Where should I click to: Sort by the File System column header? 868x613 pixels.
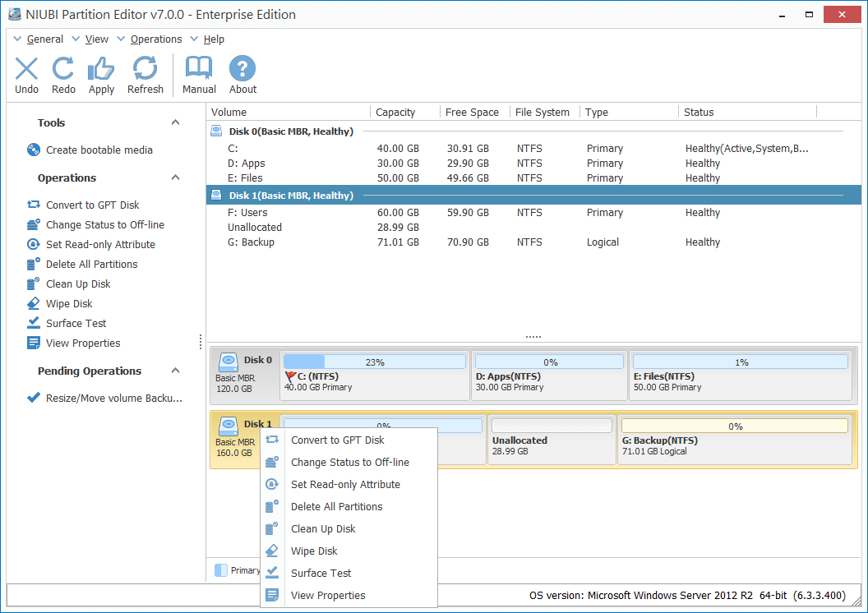[x=545, y=112]
